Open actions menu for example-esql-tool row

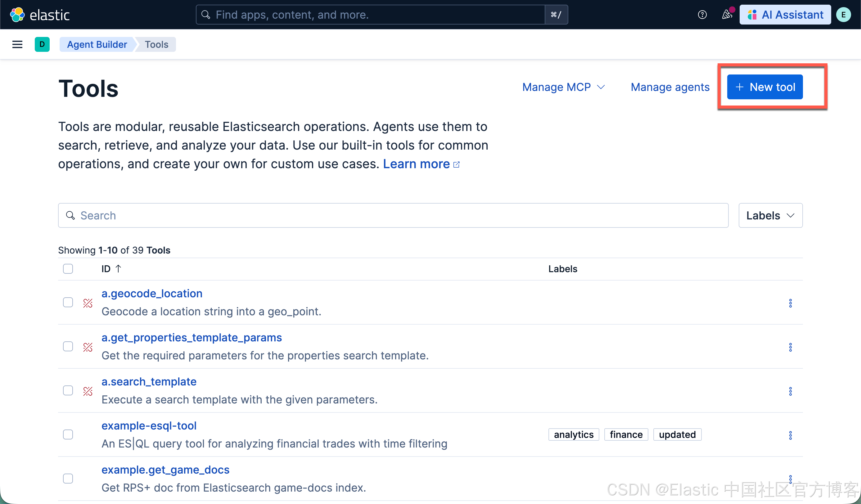pyautogui.click(x=790, y=435)
